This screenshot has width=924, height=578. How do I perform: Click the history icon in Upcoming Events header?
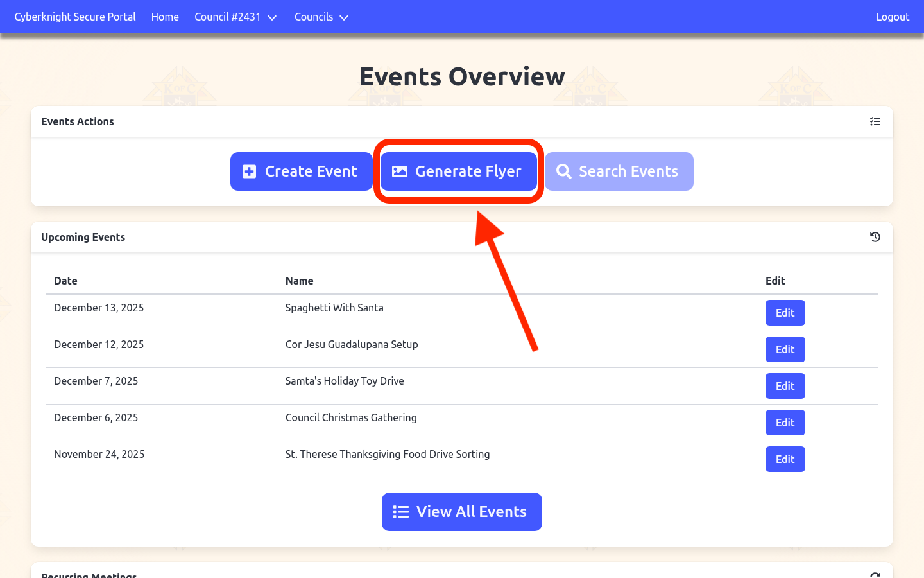point(875,237)
